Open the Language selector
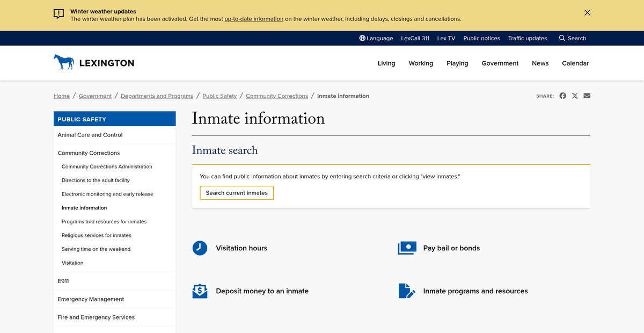The image size is (644, 333). tap(376, 38)
